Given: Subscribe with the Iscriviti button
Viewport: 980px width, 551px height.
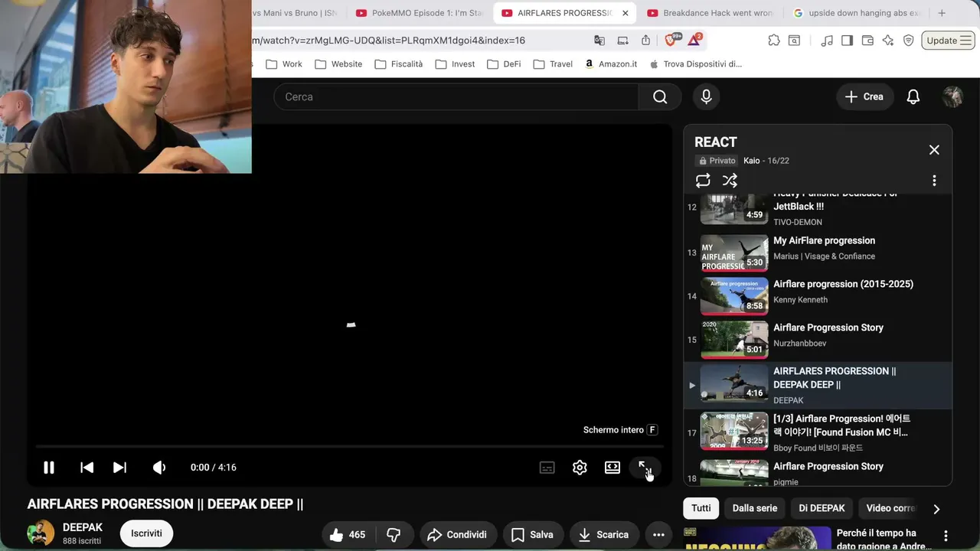Looking at the screenshot, I should click(x=146, y=533).
